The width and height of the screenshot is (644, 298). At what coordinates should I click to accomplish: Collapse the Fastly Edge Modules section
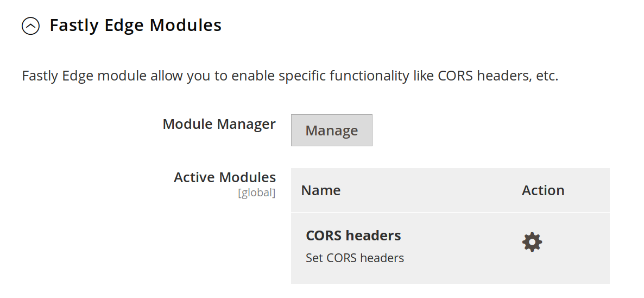(x=30, y=26)
